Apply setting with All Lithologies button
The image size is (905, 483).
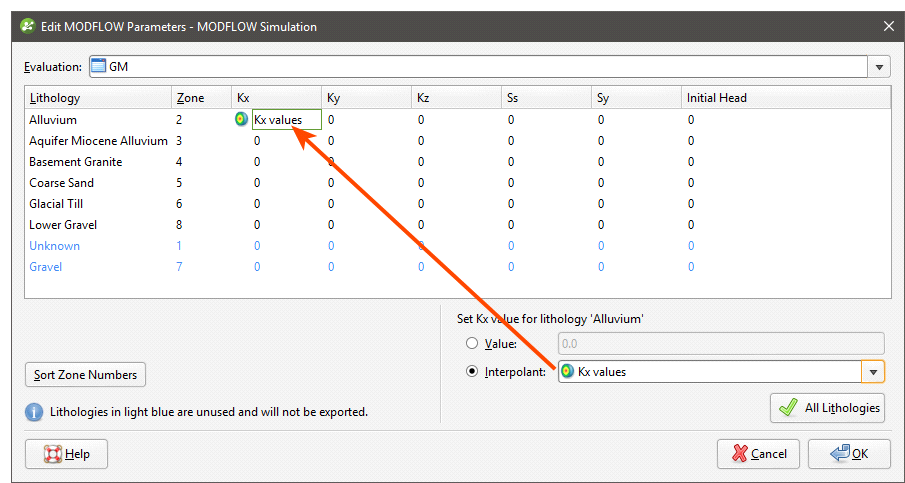pos(827,408)
